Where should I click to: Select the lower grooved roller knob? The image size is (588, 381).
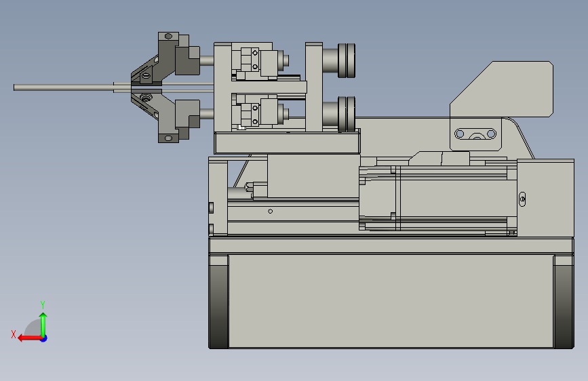coord(346,114)
